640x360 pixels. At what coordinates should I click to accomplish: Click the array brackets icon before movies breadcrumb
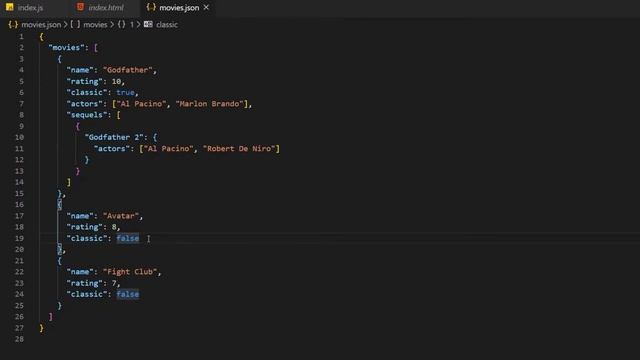point(76,24)
